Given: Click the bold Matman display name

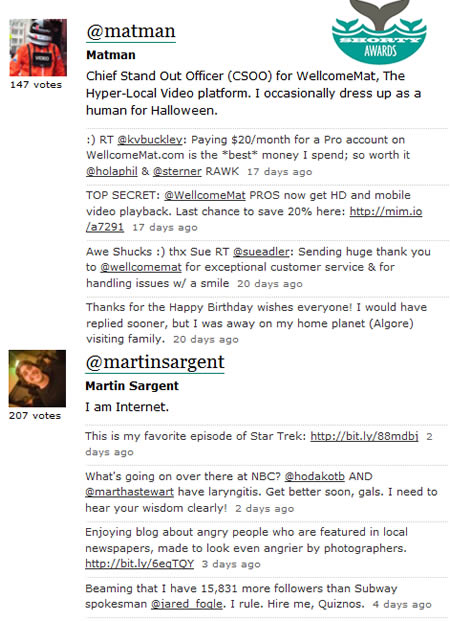Looking at the screenshot, I should (x=111, y=55).
